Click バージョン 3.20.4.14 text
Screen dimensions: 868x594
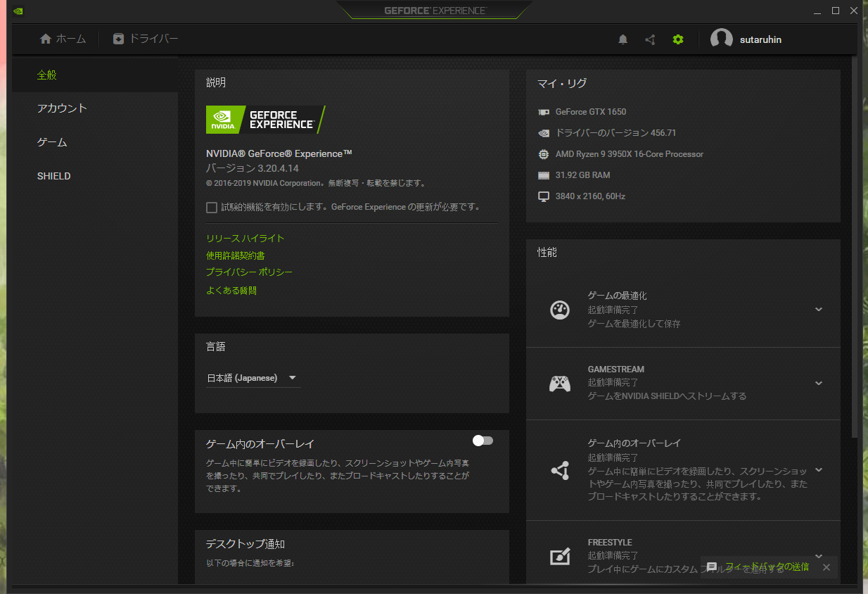(253, 168)
